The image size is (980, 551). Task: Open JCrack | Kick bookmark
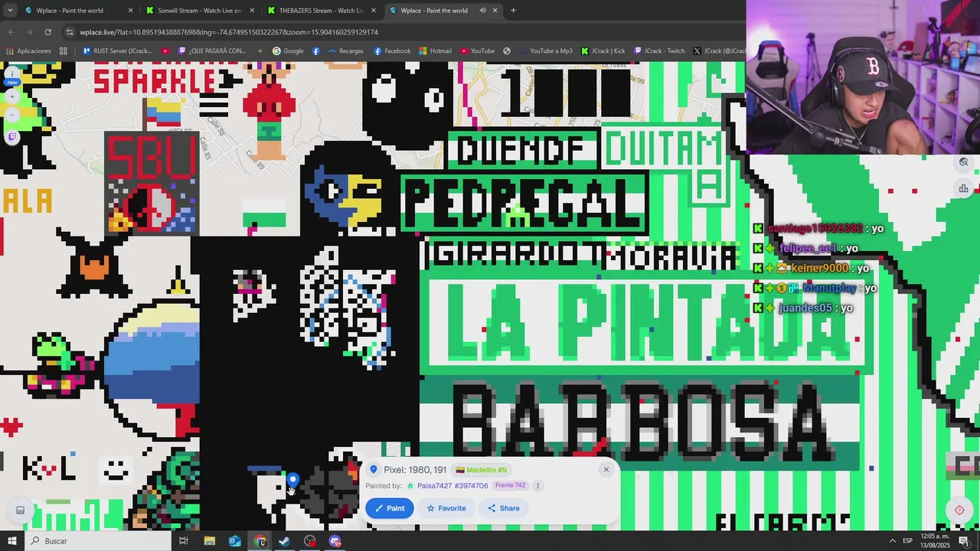coord(603,51)
